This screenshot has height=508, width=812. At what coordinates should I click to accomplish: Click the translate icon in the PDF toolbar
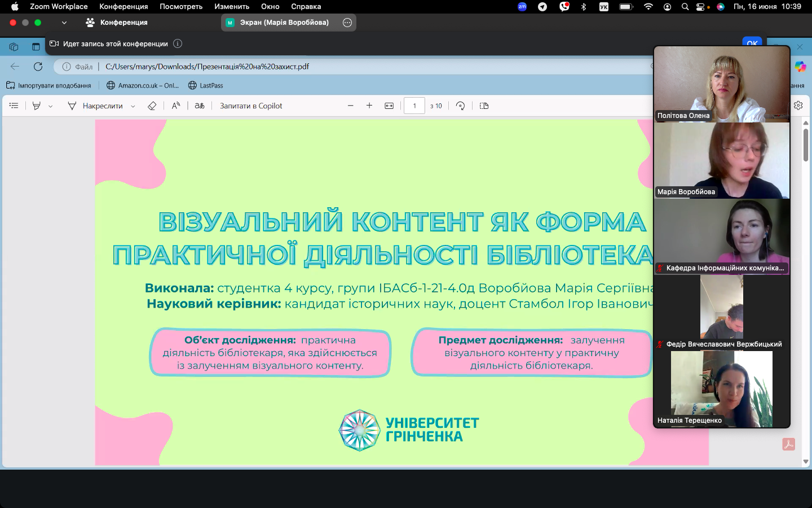point(200,106)
